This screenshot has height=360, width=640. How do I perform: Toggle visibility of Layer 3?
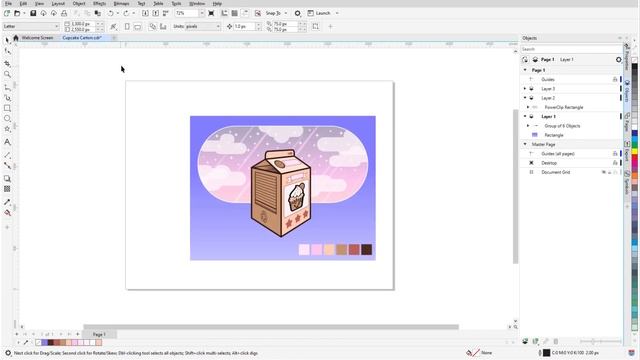[531, 89]
